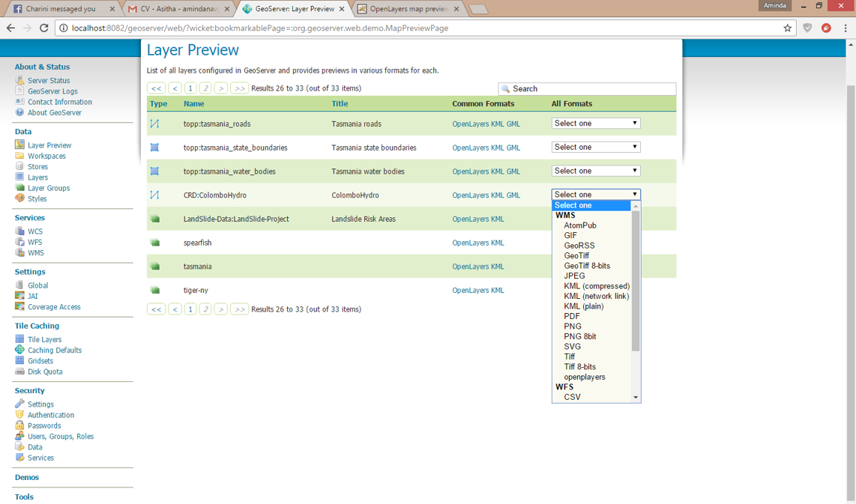This screenshot has width=856, height=504.
Task: Click the Coverage Access icon
Action: pyautogui.click(x=19, y=306)
